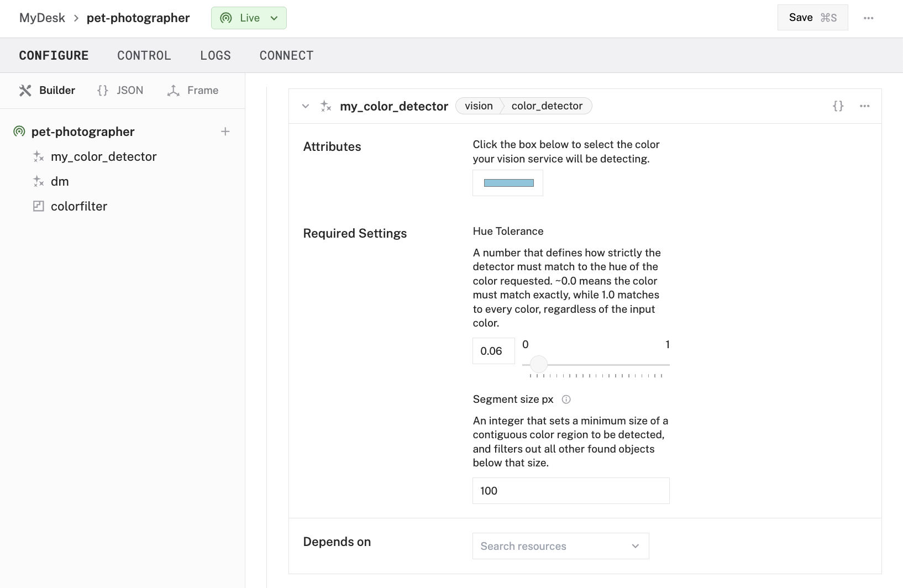903x588 pixels.
Task: Select the Builder configuration mode
Action: (x=47, y=91)
